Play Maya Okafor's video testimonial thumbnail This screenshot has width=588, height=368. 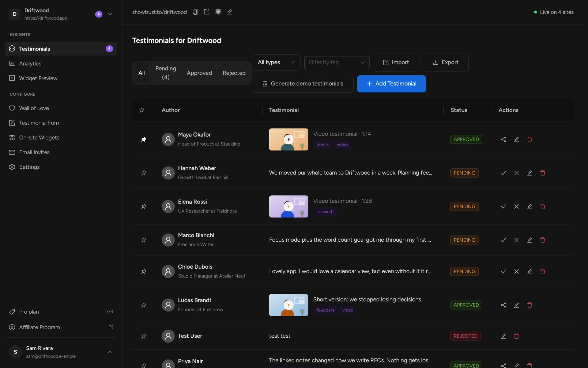point(288,140)
